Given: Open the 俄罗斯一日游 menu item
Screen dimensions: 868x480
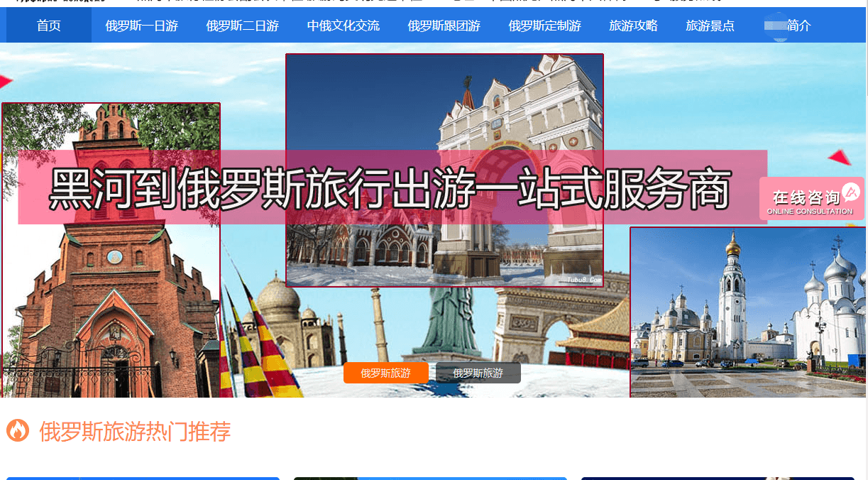Looking at the screenshot, I should click(141, 26).
